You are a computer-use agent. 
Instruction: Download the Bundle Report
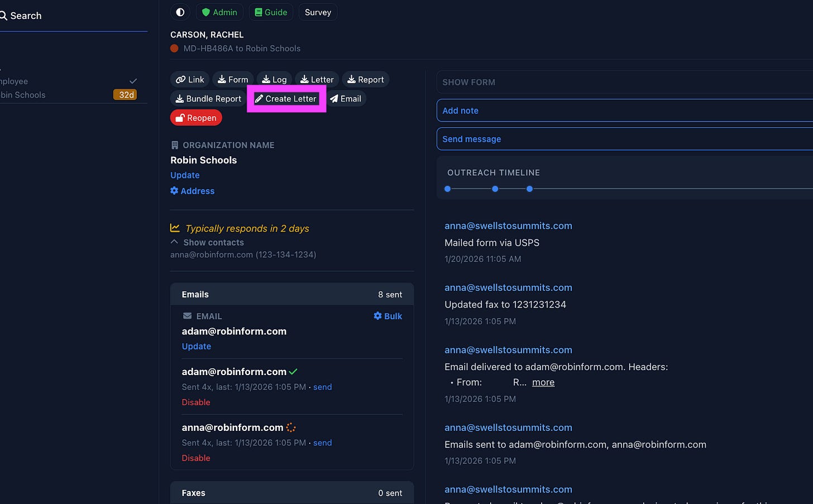208,99
